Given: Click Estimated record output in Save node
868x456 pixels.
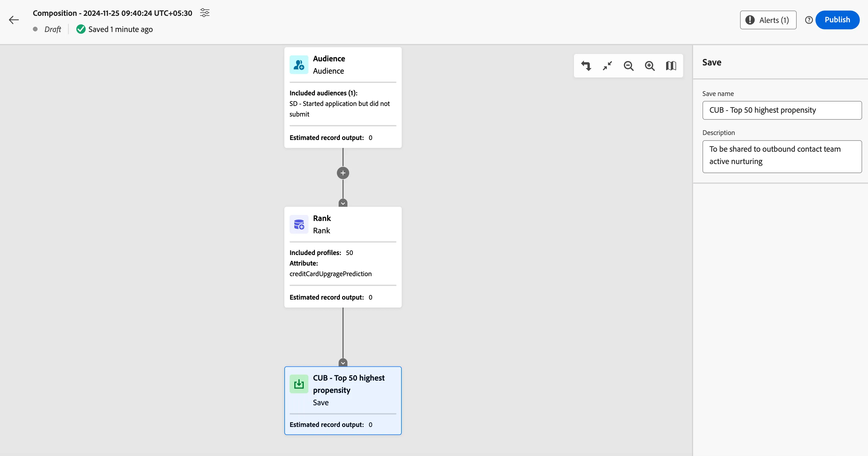Looking at the screenshot, I should pos(331,425).
